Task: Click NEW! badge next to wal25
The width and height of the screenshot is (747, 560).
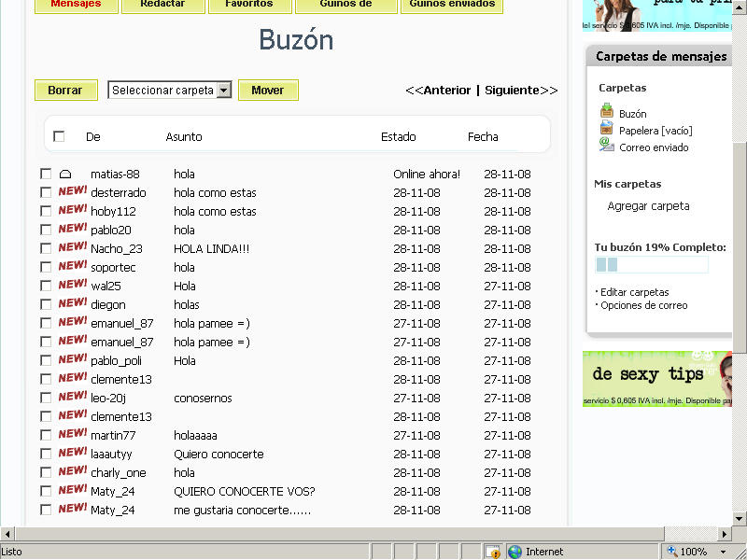Action: [x=73, y=285]
